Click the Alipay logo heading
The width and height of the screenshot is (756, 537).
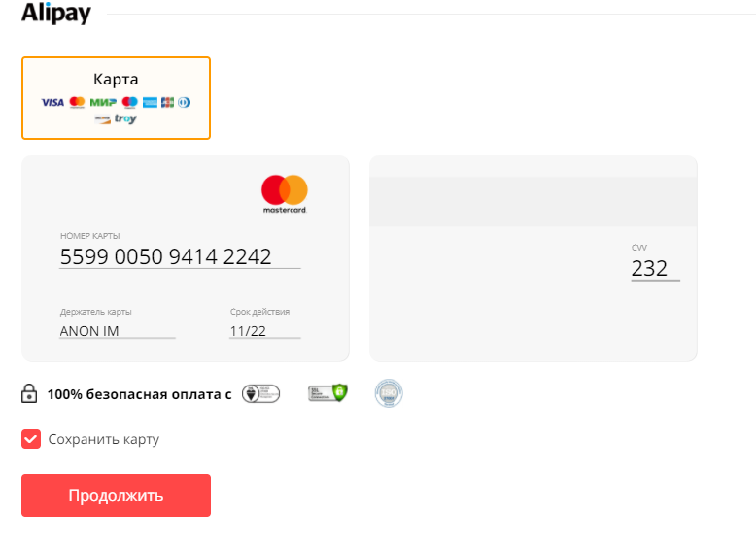pyautogui.click(x=56, y=14)
